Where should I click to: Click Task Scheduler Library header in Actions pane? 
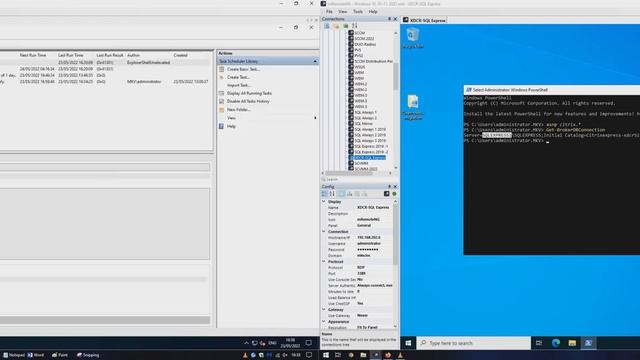click(x=268, y=61)
